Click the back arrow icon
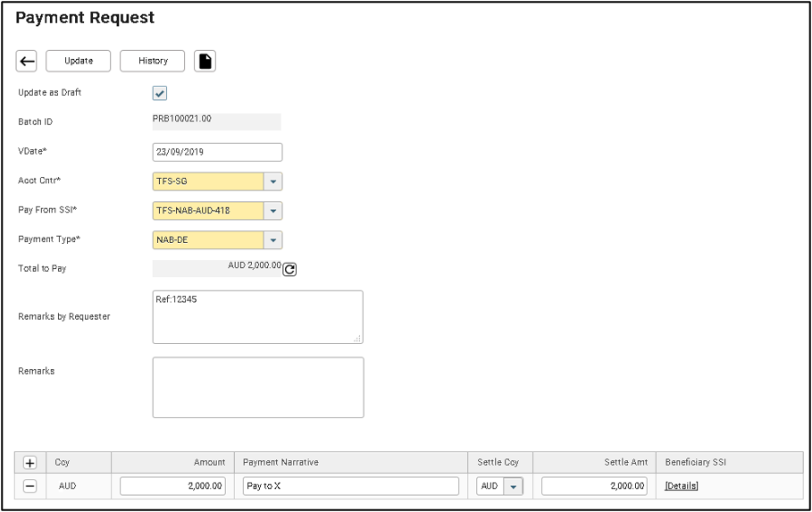 [x=27, y=61]
